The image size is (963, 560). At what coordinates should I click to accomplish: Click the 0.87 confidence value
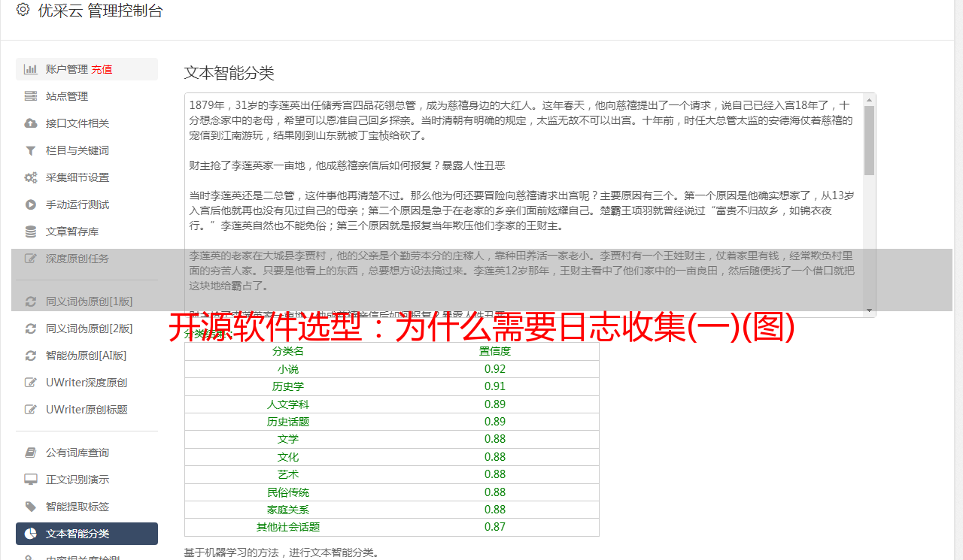495,527
